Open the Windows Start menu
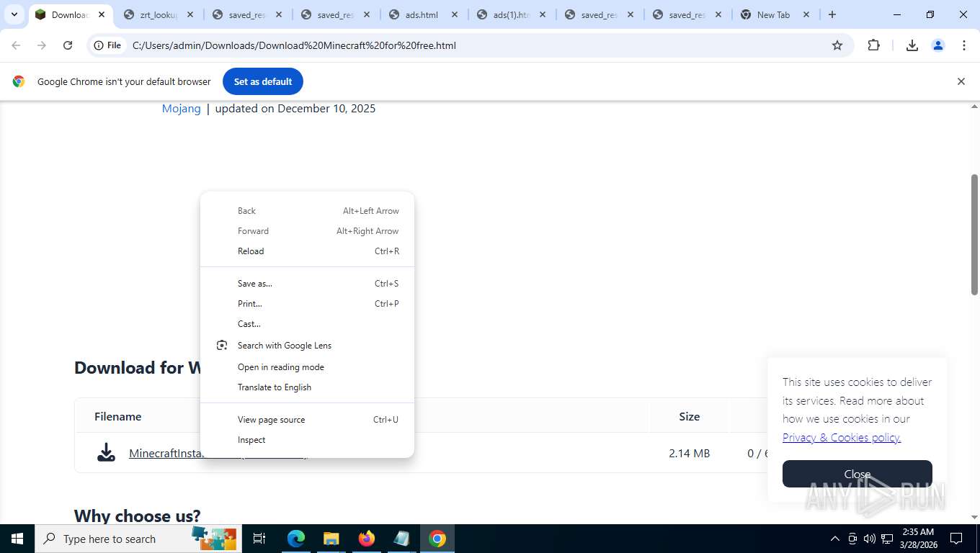The height and width of the screenshot is (553, 980). pos(17,539)
